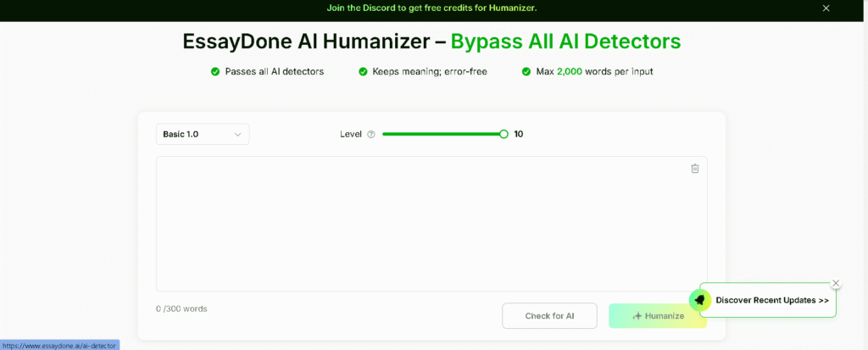Click the middle of the green Level slider track
The image size is (868, 350).
pyautogui.click(x=441, y=134)
